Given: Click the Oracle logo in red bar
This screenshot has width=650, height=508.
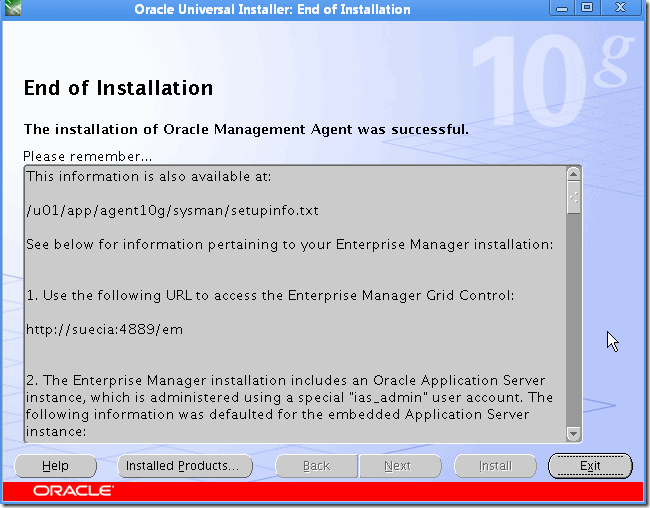Looking at the screenshot, I should tap(73, 491).
